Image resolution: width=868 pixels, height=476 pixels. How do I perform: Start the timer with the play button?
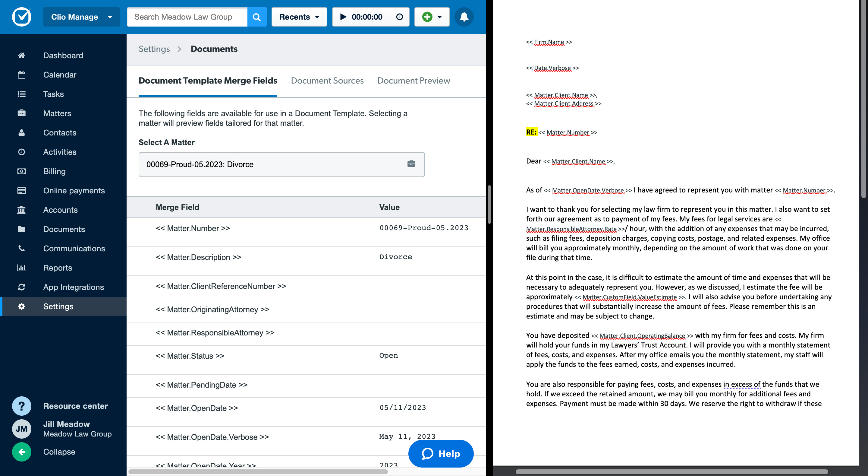tap(361, 17)
